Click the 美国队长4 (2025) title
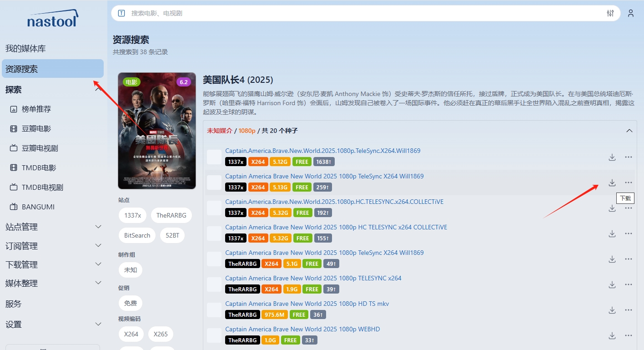The width and height of the screenshot is (644, 350). [238, 80]
